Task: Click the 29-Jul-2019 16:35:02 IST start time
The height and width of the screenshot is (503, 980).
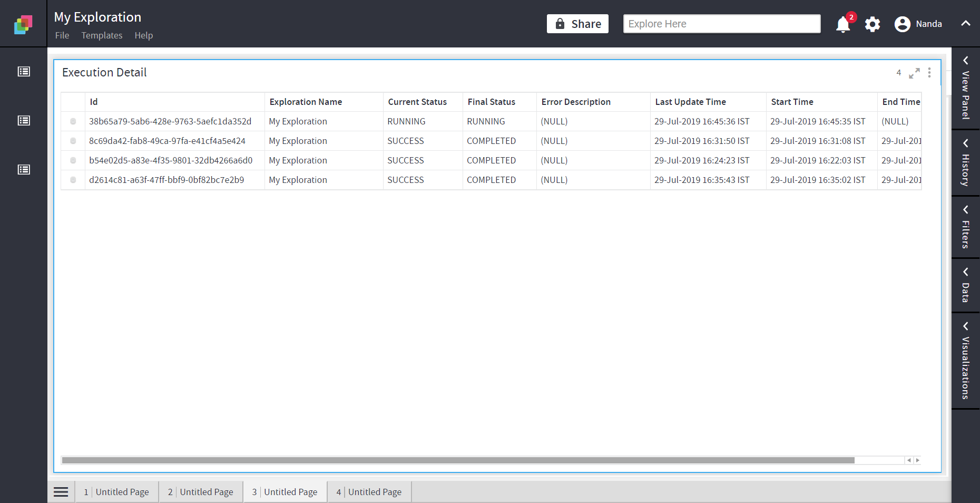Action: click(818, 180)
